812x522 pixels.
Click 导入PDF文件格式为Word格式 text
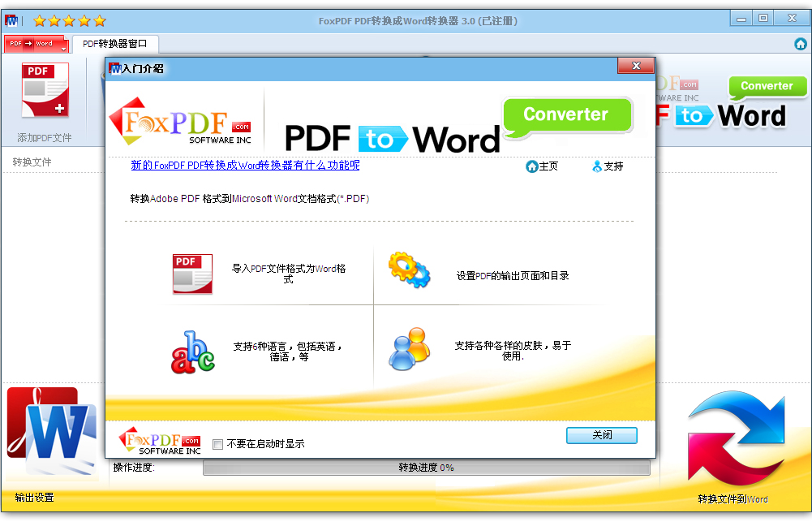(x=289, y=274)
